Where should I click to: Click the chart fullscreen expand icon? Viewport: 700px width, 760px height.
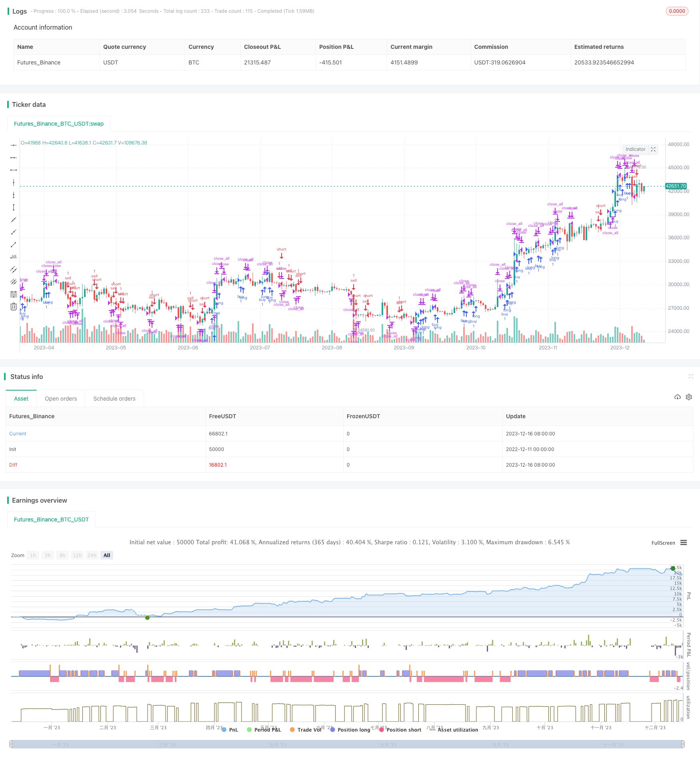tap(653, 149)
